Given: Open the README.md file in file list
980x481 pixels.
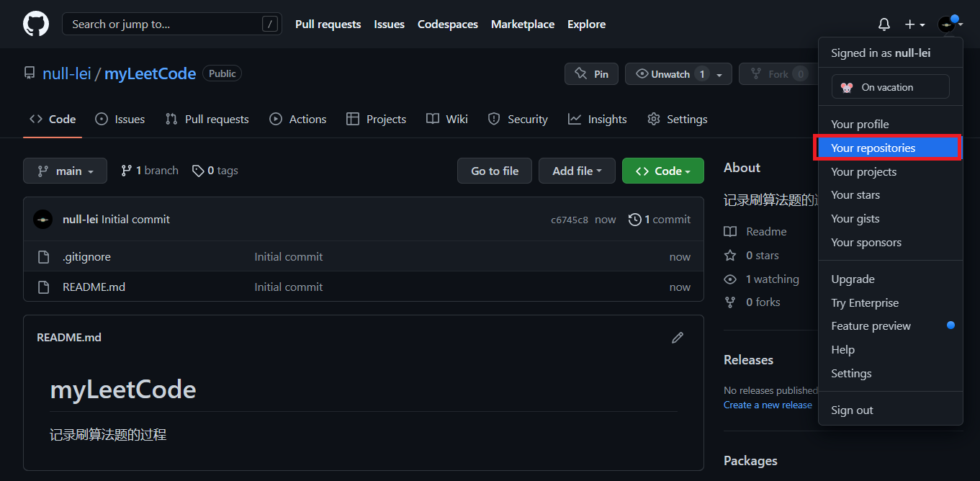Looking at the screenshot, I should click(x=94, y=287).
